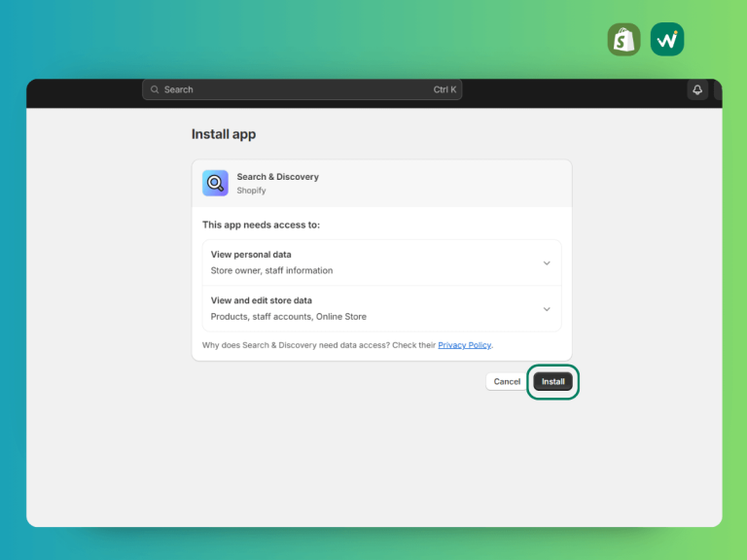Screen dimensions: 747x560
Task: Click 'Products, staff accounts, Online Store' text
Action: [x=288, y=317]
